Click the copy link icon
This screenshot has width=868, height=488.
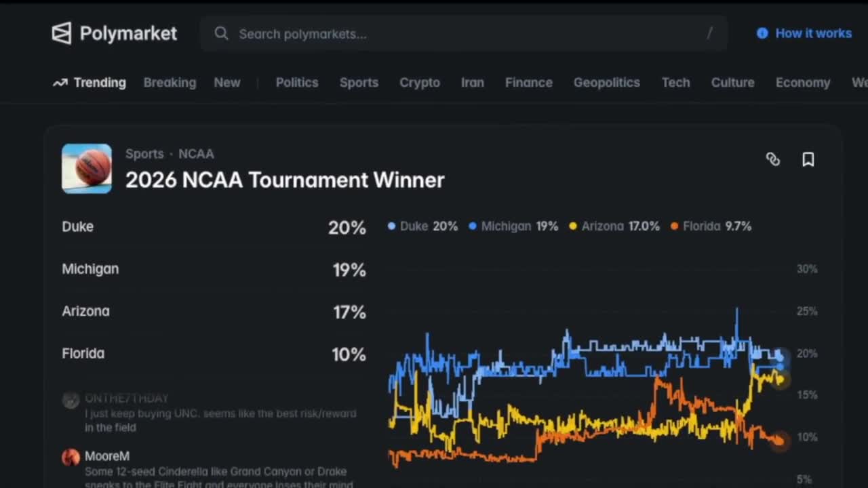(773, 159)
